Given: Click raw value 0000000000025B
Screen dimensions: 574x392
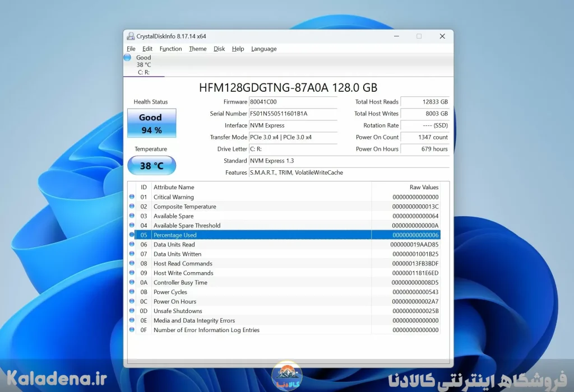Looking at the screenshot, I should tap(415, 311).
